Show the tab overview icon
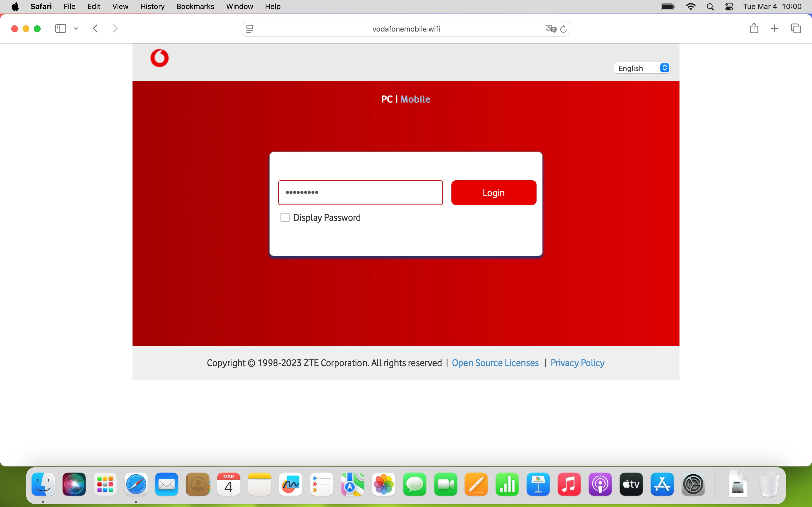812x507 pixels. pyautogui.click(x=796, y=28)
